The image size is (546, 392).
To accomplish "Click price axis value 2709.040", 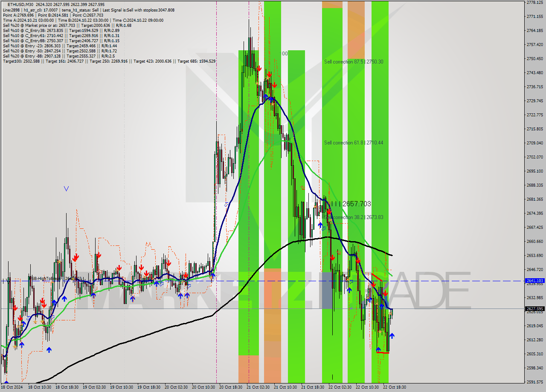I will (x=534, y=143).
